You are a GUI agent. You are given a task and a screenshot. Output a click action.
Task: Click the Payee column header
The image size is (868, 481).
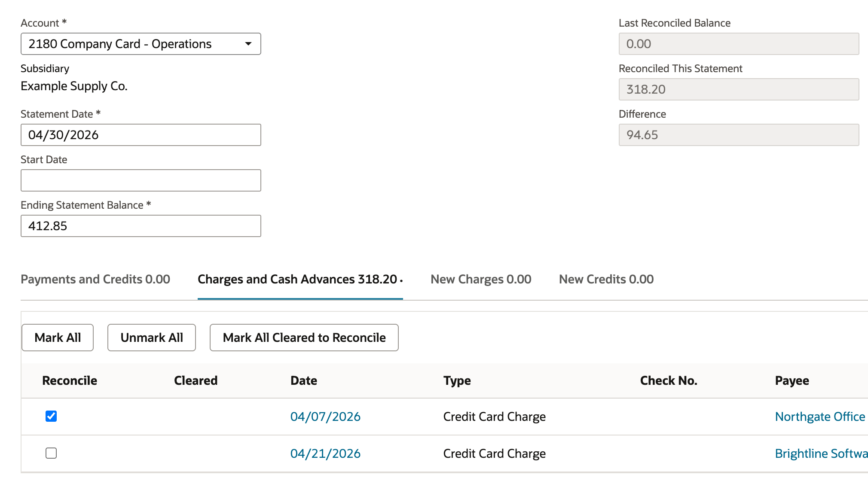tap(792, 381)
